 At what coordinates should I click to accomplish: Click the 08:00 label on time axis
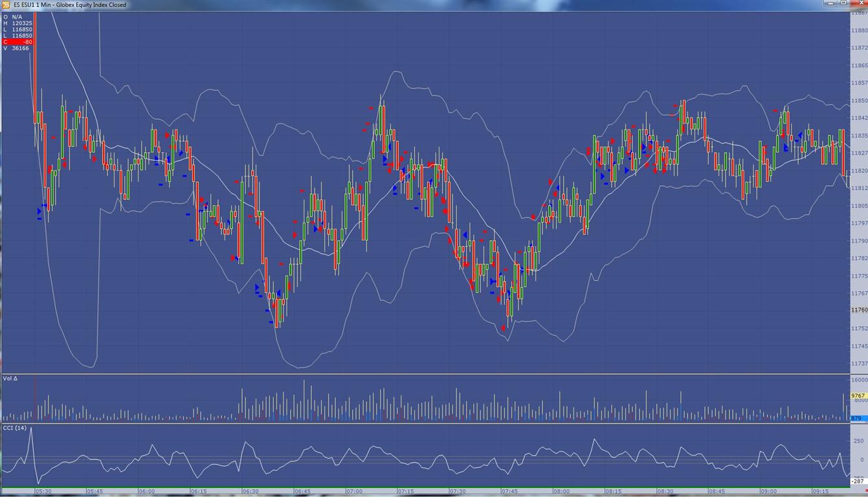[561, 492]
